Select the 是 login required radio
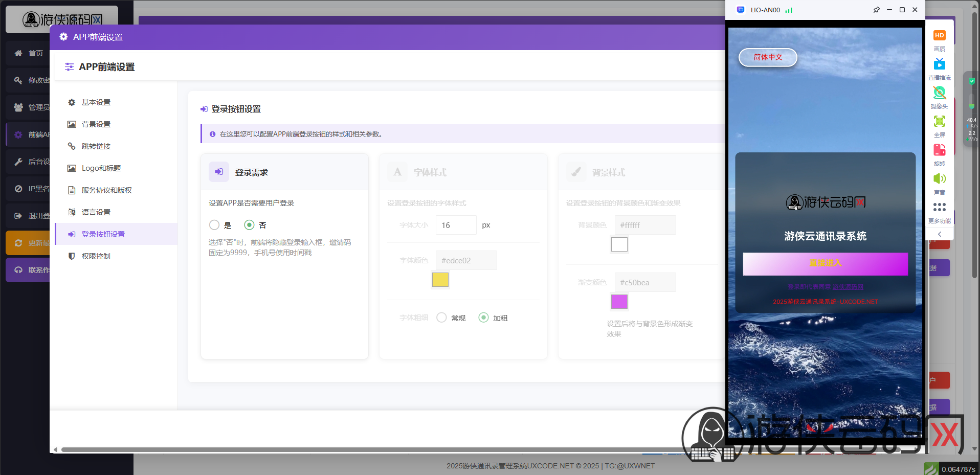 point(214,225)
